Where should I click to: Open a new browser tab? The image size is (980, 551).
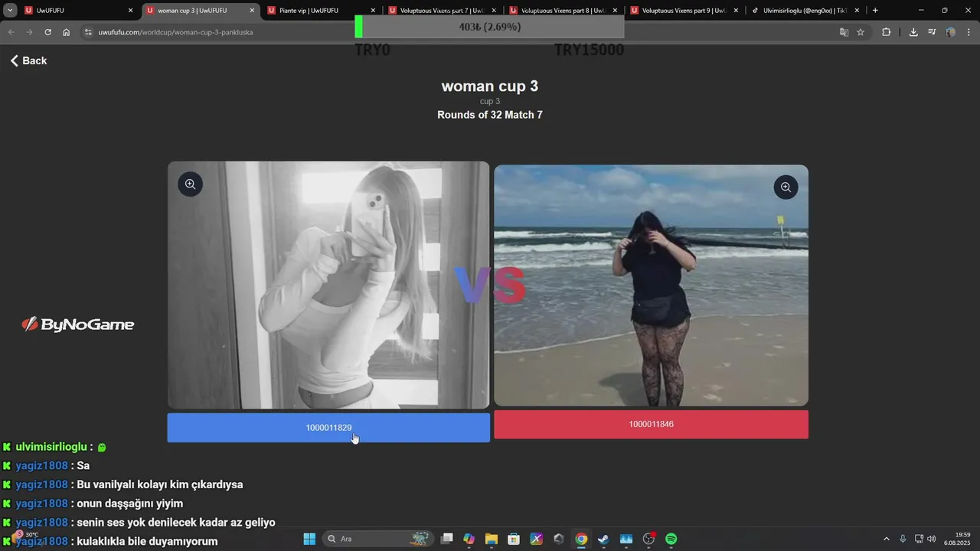pyautogui.click(x=875, y=11)
